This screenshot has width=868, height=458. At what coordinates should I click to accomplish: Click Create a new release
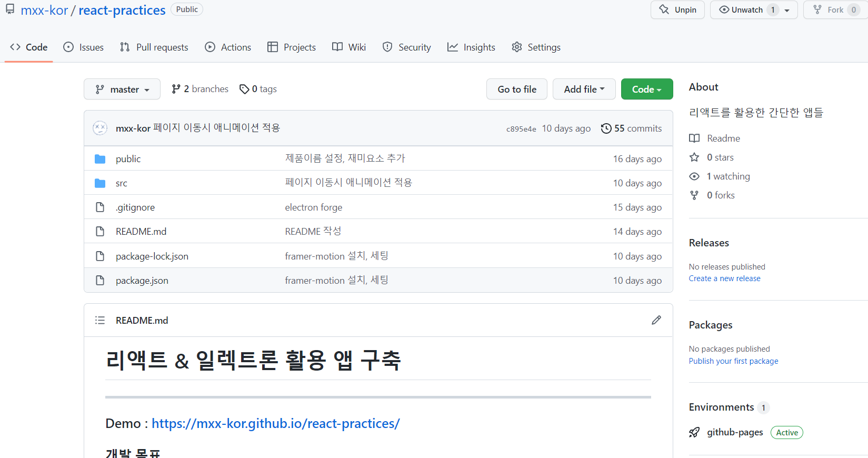pyautogui.click(x=725, y=278)
